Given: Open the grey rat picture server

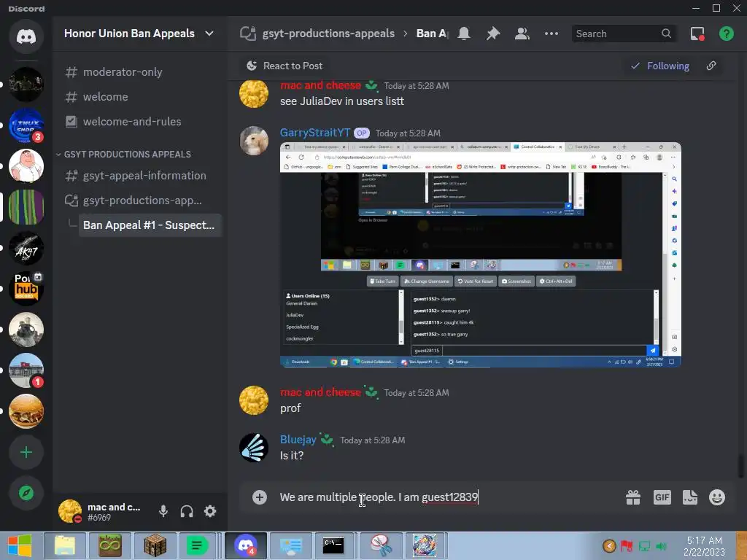Looking at the screenshot, I should [x=26, y=330].
